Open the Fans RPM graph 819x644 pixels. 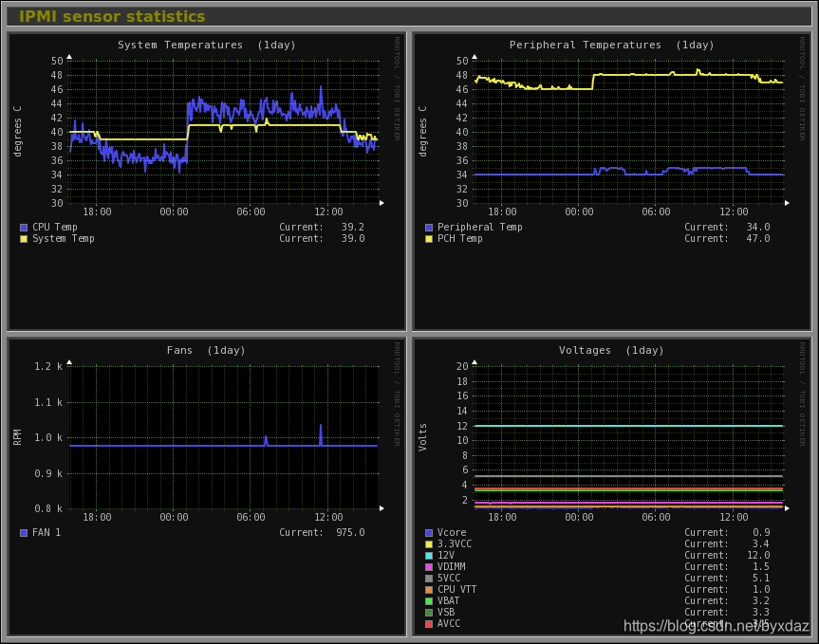pyautogui.click(x=207, y=487)
